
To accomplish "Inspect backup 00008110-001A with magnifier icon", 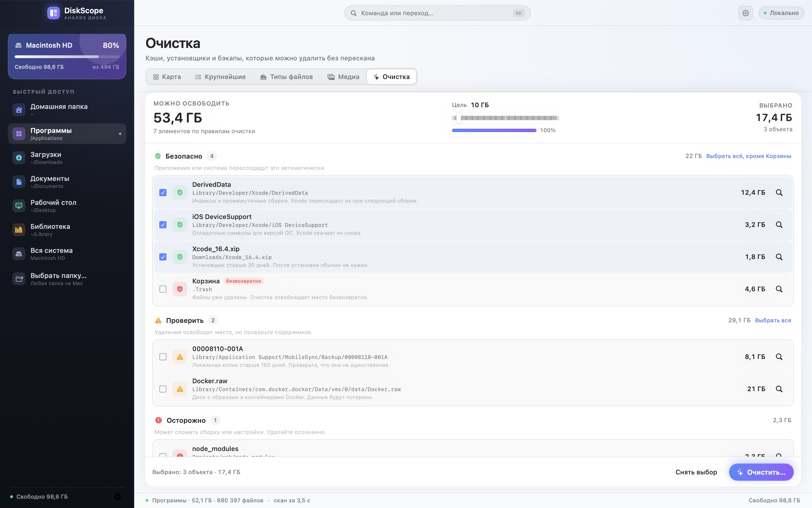I will (779, 357).
